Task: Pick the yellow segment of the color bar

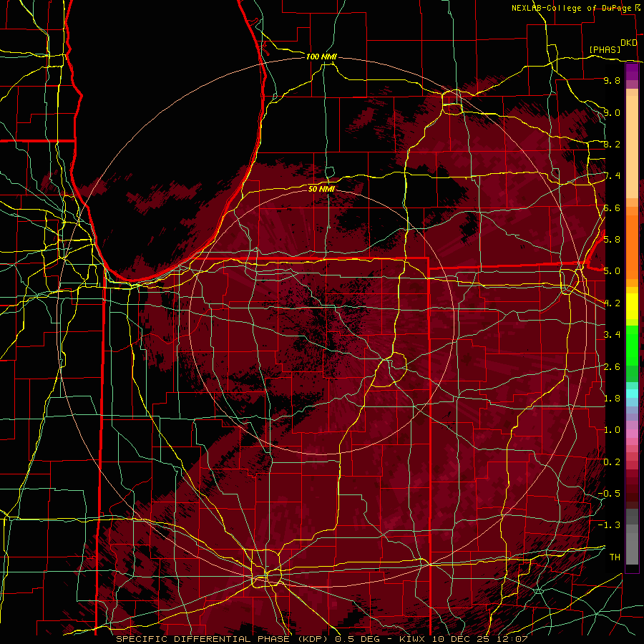Action: point(632,306)
